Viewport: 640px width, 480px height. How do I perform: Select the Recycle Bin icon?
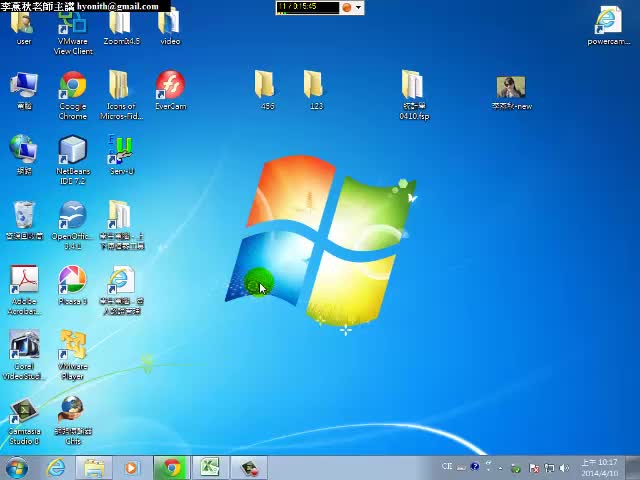(x=24, y=220)
